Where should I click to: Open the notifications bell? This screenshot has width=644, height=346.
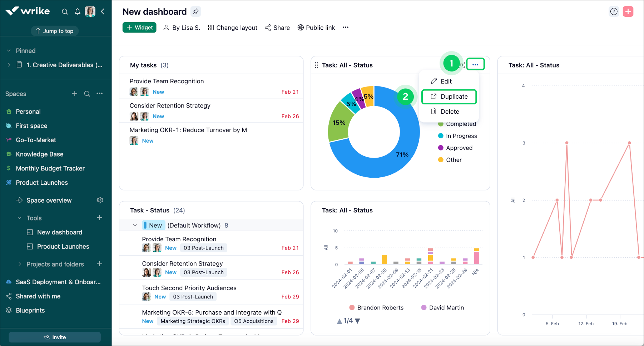click(78, 11)
